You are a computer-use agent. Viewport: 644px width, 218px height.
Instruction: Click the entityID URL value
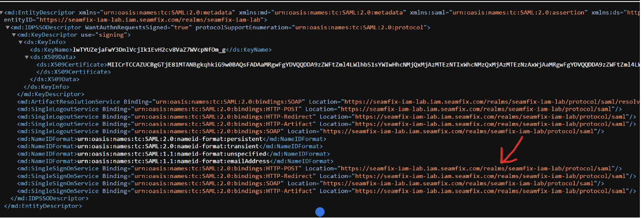[152, 19]
